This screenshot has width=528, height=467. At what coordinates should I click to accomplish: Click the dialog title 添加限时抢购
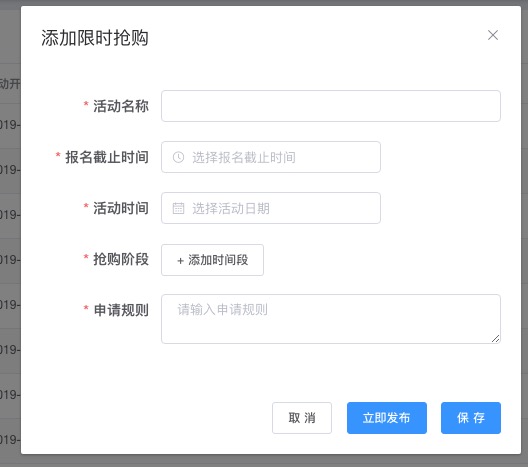(95, 38)
